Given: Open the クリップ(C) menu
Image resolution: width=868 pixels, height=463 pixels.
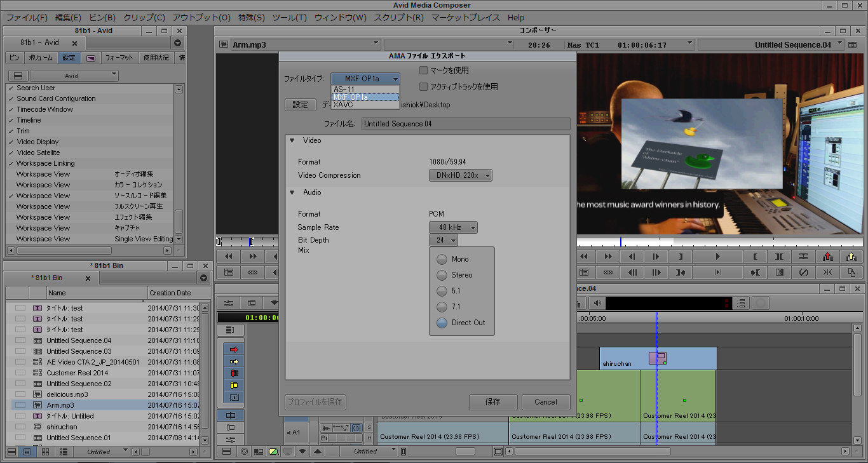Looking at the screenshot, I should click(144, 17).
